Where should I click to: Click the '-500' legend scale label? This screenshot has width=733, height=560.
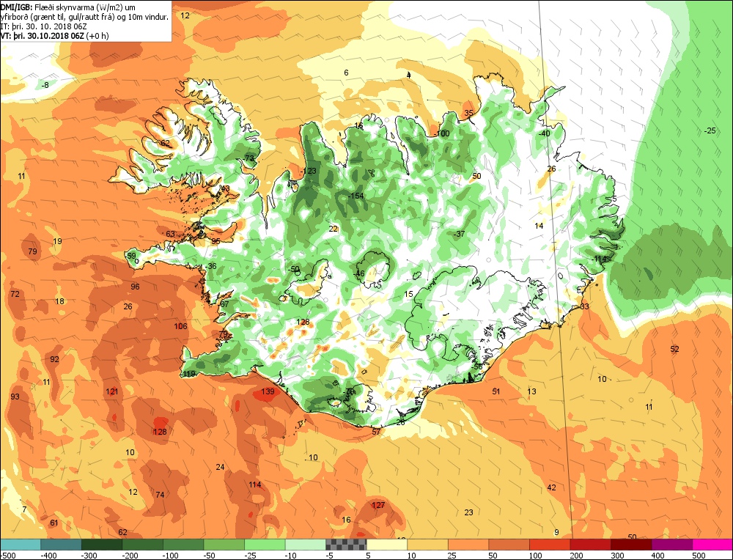(x=8, y=556)
